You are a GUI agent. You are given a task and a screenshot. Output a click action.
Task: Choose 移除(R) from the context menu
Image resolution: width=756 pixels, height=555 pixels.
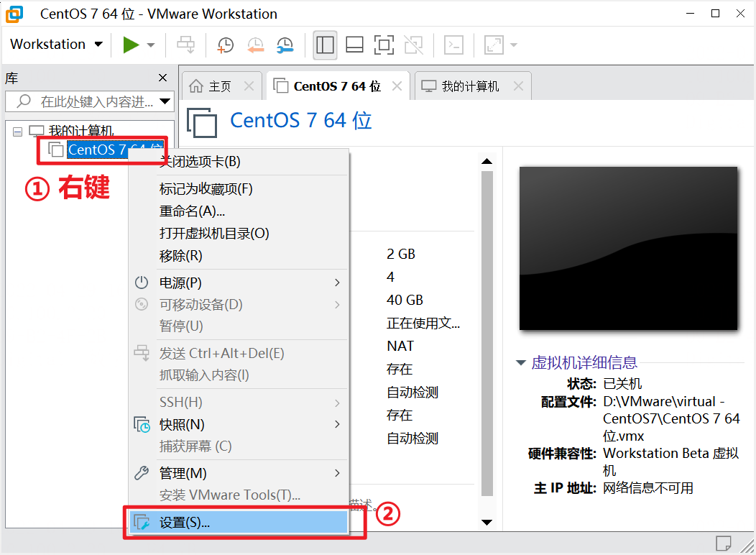[238, 255]
